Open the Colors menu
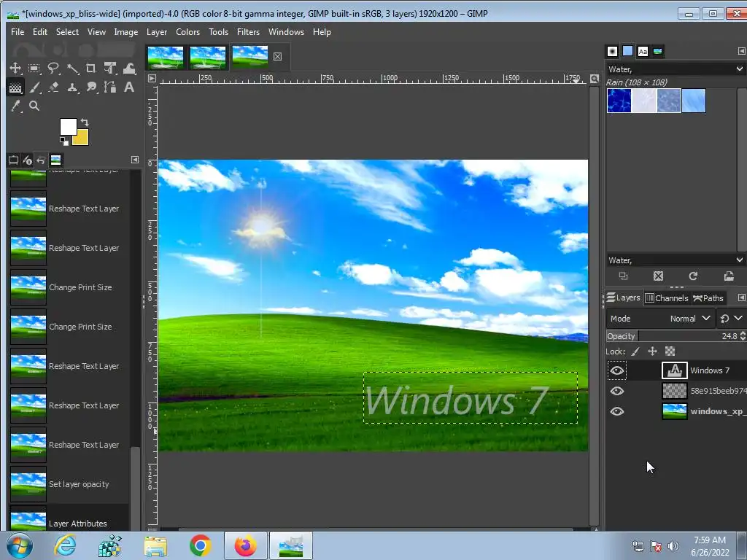Viewport: 747px width, 560px height. coord(187,32)
